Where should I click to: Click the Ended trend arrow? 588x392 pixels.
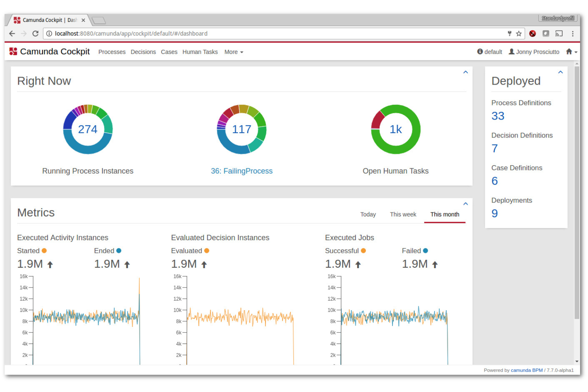(x=127, y=265)
